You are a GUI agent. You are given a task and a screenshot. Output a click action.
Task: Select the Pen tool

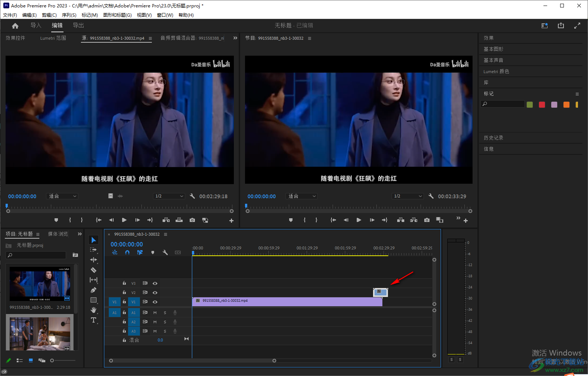pos(94,290)
